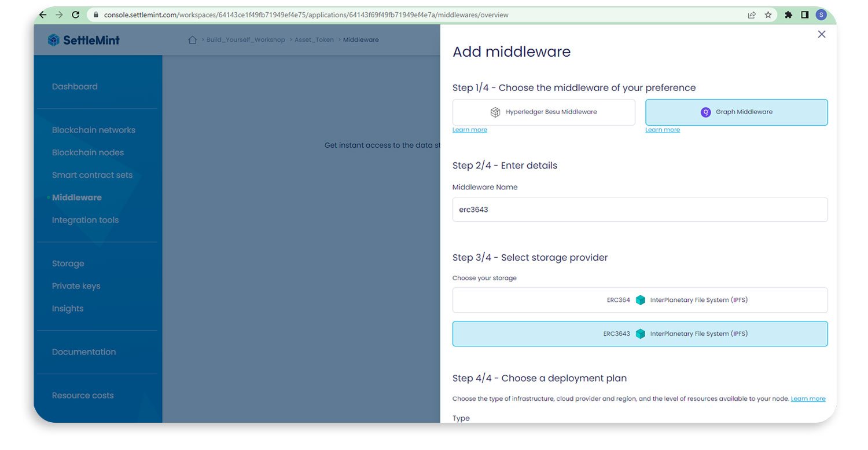Screen dimensions: 868x450
Task: Click 'Step 1/4 - Choose the middleware' heading
Action: coord(574,88)
